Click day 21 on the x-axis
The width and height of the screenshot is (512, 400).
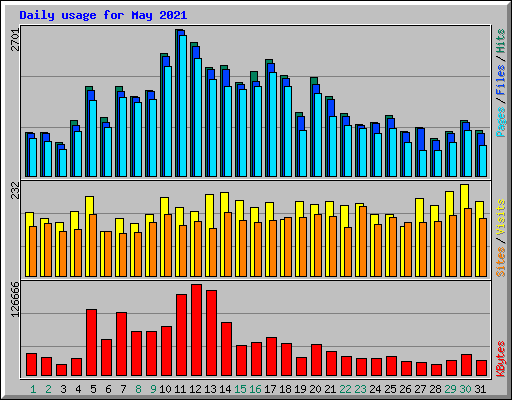tap(330, 389)
